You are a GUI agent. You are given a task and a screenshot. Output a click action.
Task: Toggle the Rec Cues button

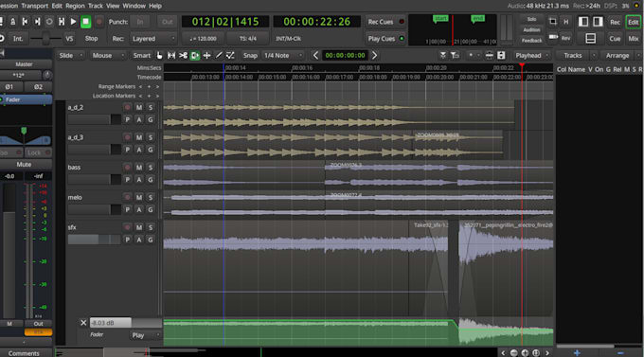point(385,22)
